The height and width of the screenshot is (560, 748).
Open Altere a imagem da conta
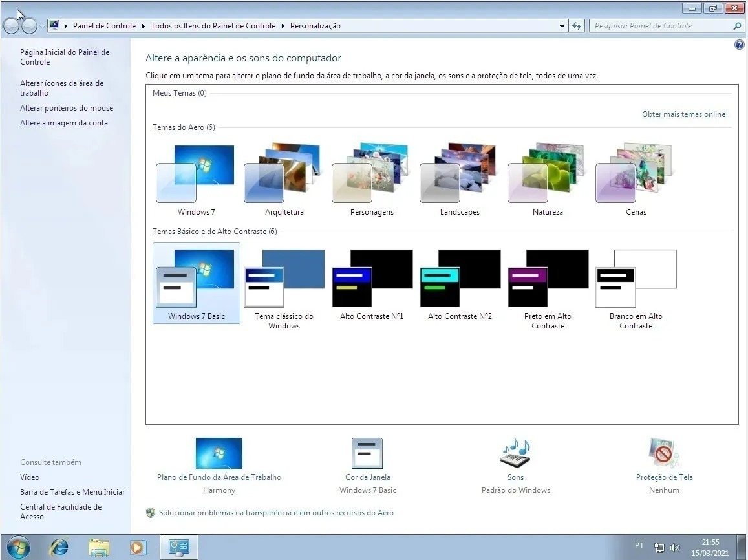[64, 123]
